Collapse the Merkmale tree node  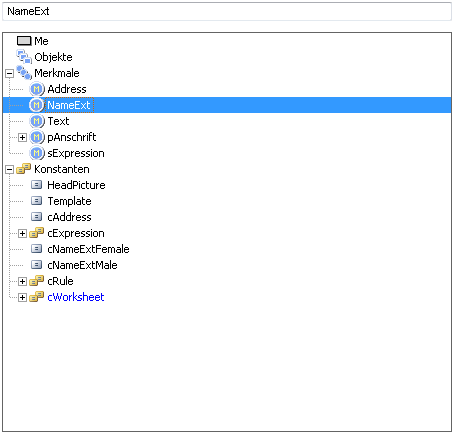pos(10,73)
